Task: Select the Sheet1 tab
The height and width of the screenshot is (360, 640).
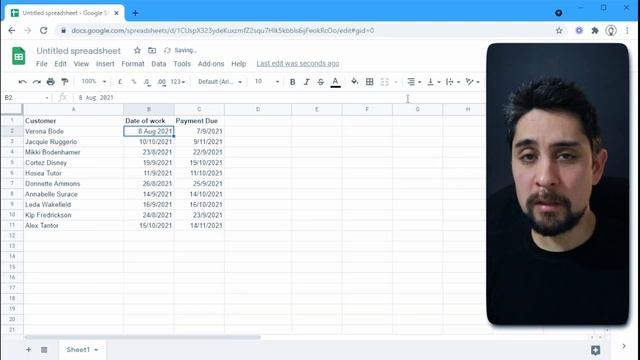Action: (x=82, y=350)
